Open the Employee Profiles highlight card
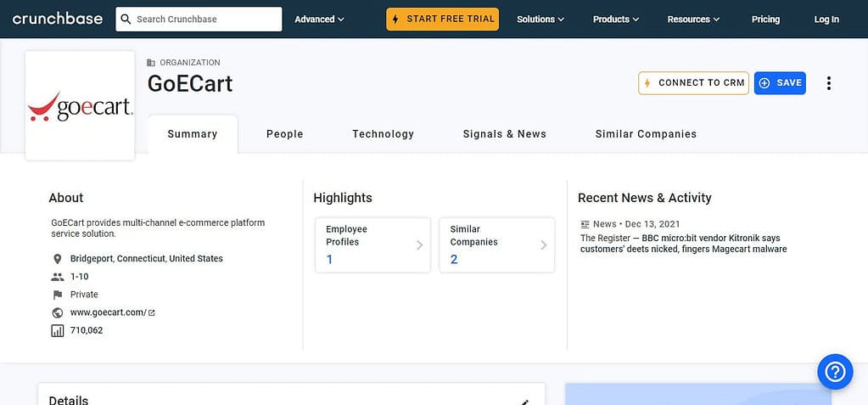This screenshot has height=405, width=868. pos(372,245)
